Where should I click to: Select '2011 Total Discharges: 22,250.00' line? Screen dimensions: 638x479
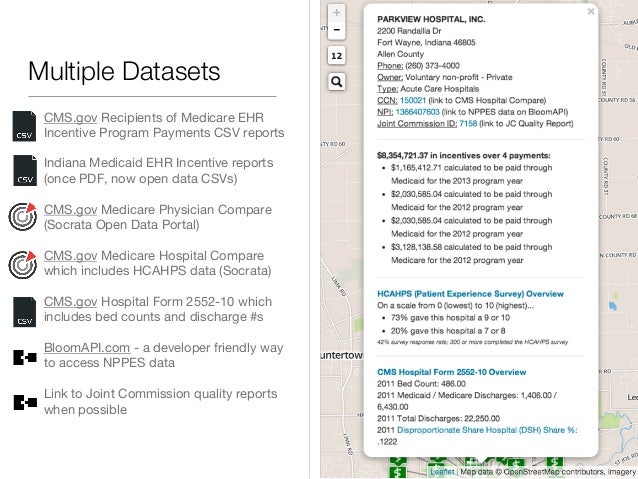point(438,418)
